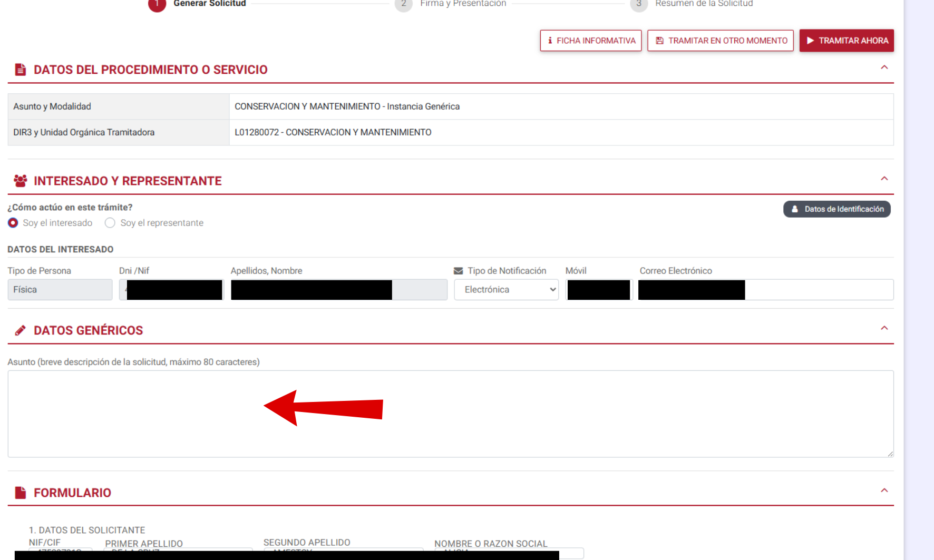Click the file icon beside Formulario heading
The width and height of the screenshot is (934, 560).
(21, 493)
